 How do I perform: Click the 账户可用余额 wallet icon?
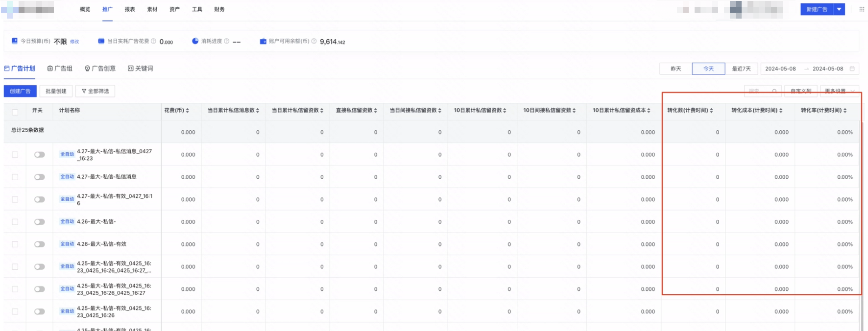click(263, 41)
